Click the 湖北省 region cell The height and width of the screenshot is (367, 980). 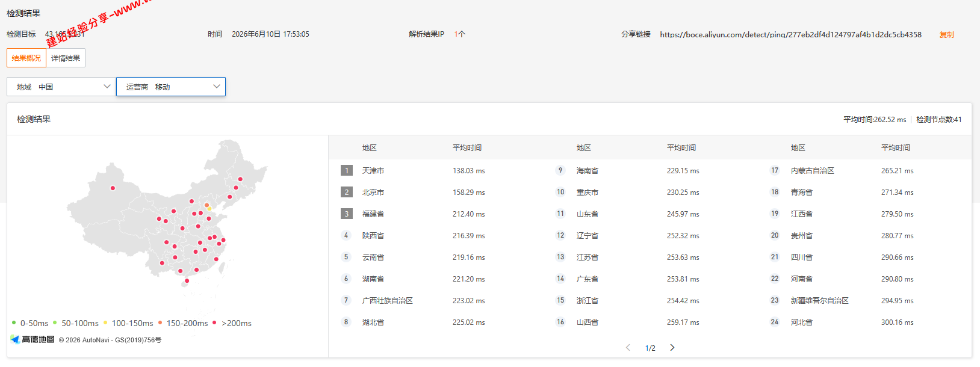[x=373, y=322]
